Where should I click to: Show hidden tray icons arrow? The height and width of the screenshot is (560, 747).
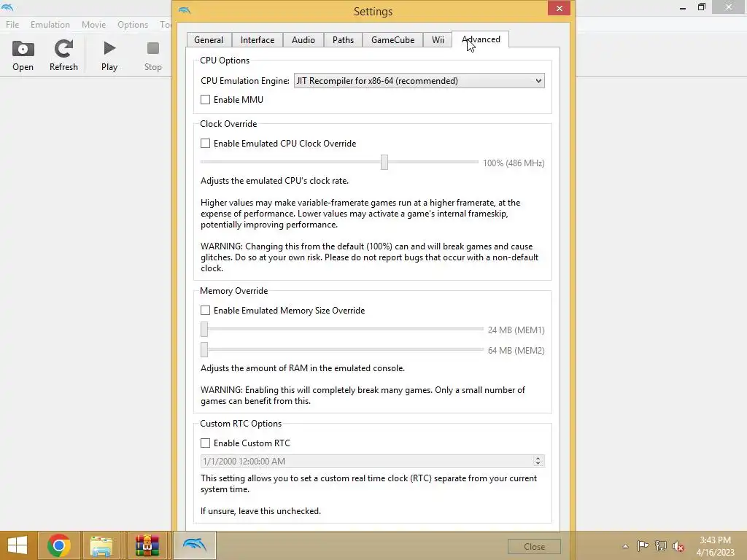(x=625, y=546)
